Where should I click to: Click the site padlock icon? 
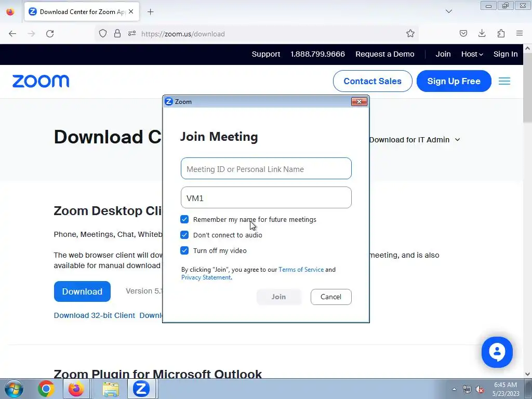[117, 34]
